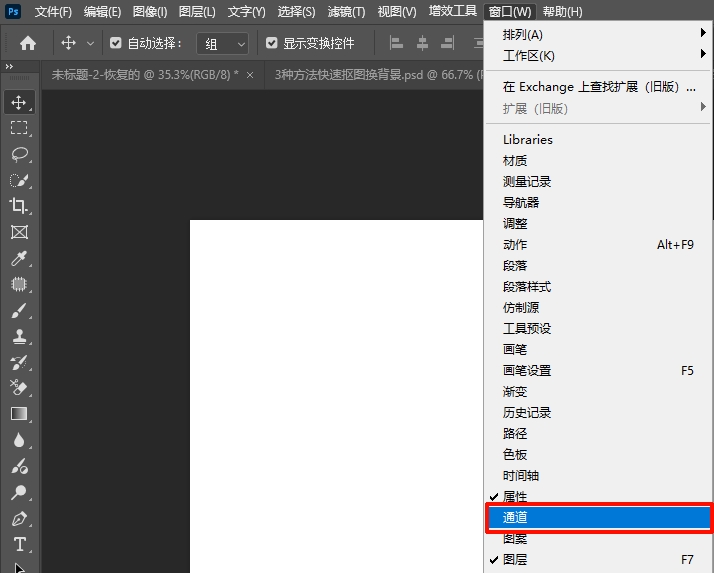Click the Home icon in options bar
Screen dimensions: 714x573
28,43
